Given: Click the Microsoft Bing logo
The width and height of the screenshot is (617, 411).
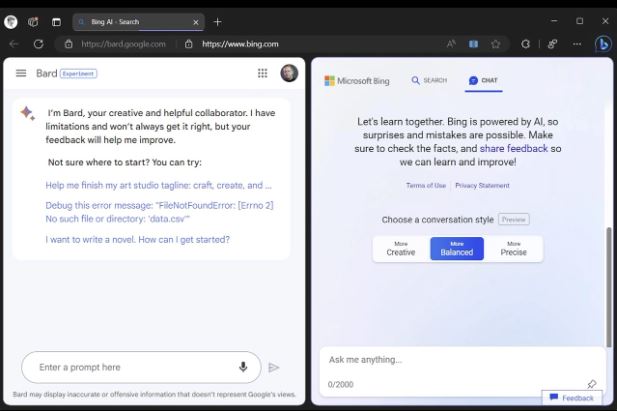Looking at the screenshot, I should [357, 81].
